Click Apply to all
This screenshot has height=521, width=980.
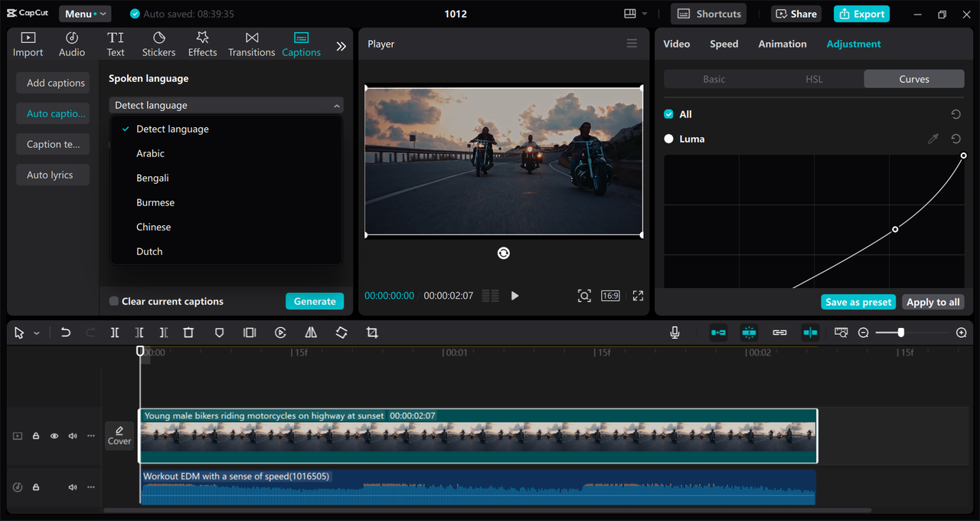933,302
